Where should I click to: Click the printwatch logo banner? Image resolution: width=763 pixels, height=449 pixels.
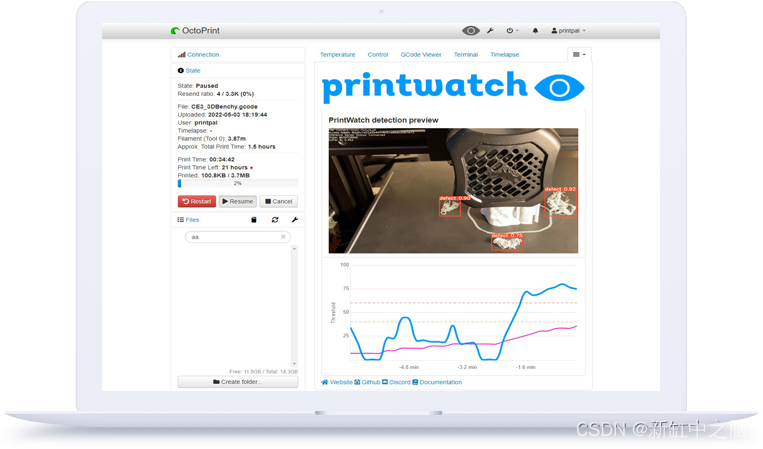point(454,87)
